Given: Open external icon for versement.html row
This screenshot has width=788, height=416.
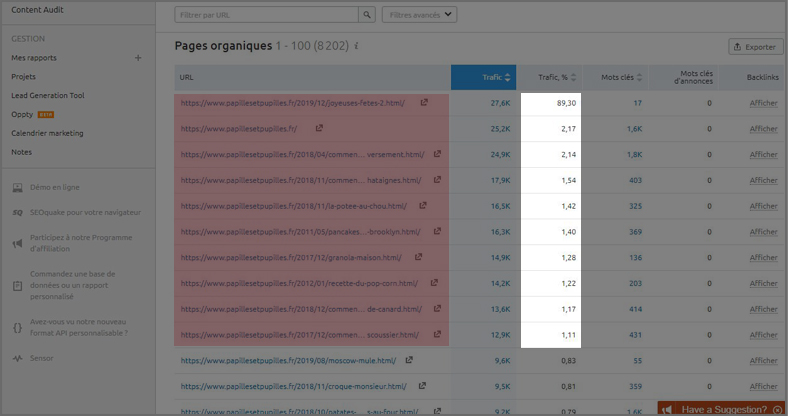Looking at the screenshot, I should [437, 154].
